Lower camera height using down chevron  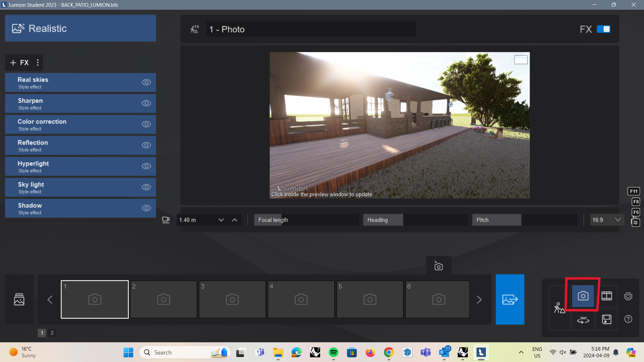tap(221, 220)
